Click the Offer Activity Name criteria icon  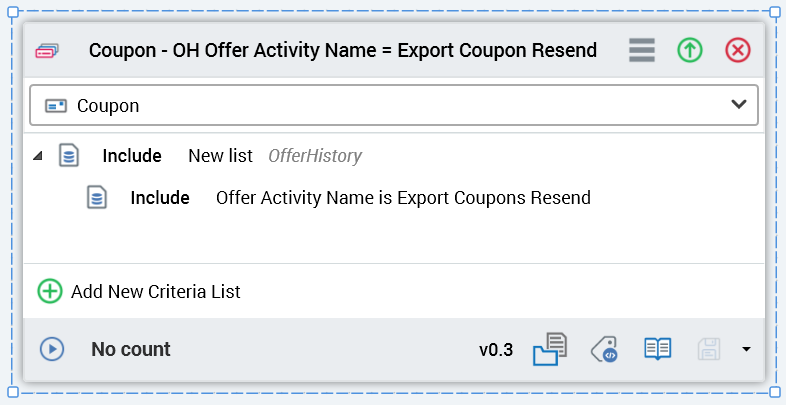(x=96, y=198)
